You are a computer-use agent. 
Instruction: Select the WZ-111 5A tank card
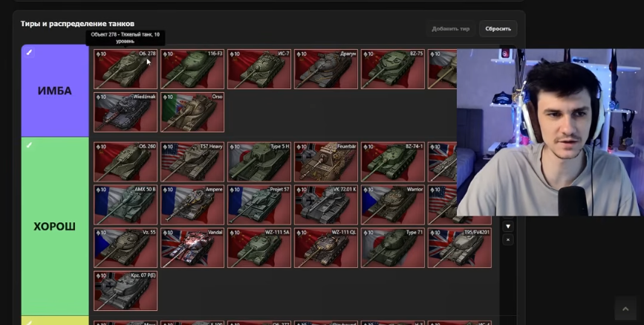pos(259,248)
